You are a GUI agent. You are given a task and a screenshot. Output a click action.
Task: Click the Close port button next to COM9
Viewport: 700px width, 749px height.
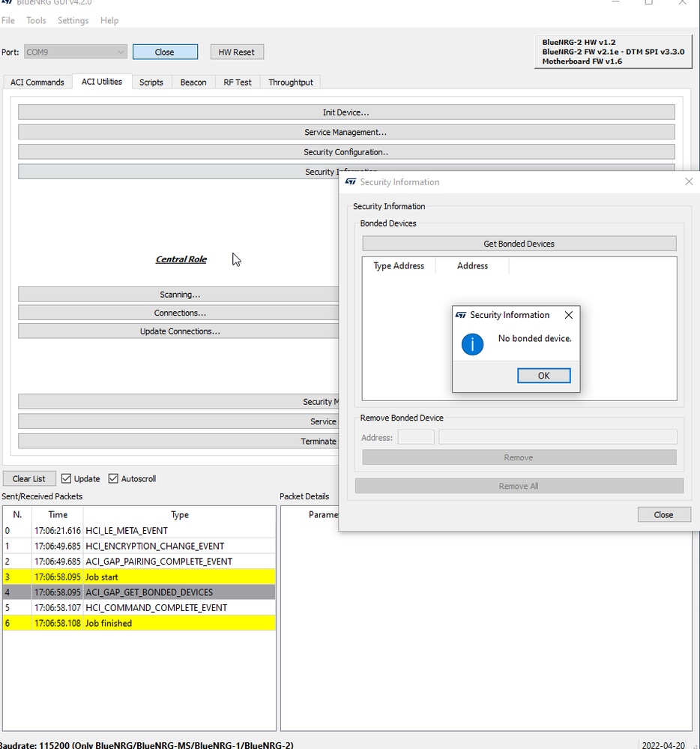tap(165, 52)
